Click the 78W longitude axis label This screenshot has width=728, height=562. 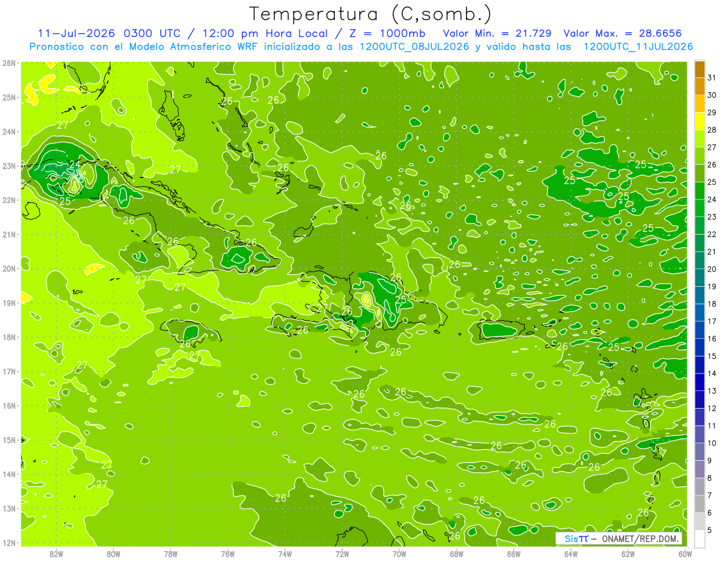pyautogui.click(x=171, y=554)
